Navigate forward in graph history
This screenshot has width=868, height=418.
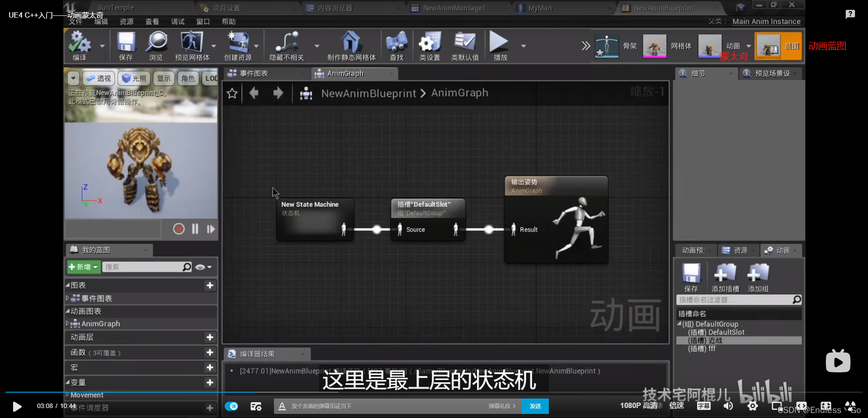click(x=278, y=93)
